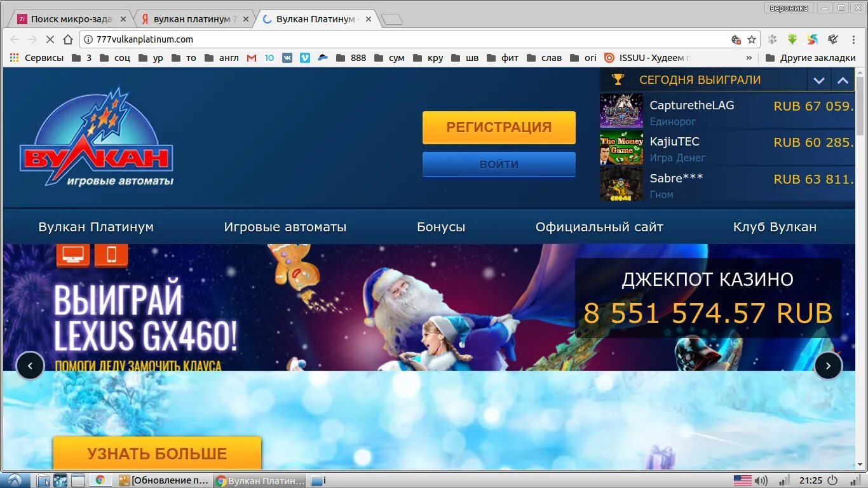Click the jackpot amount 8 551 574.57 RUB
The image size is (868, 488).
pos(708,313)
